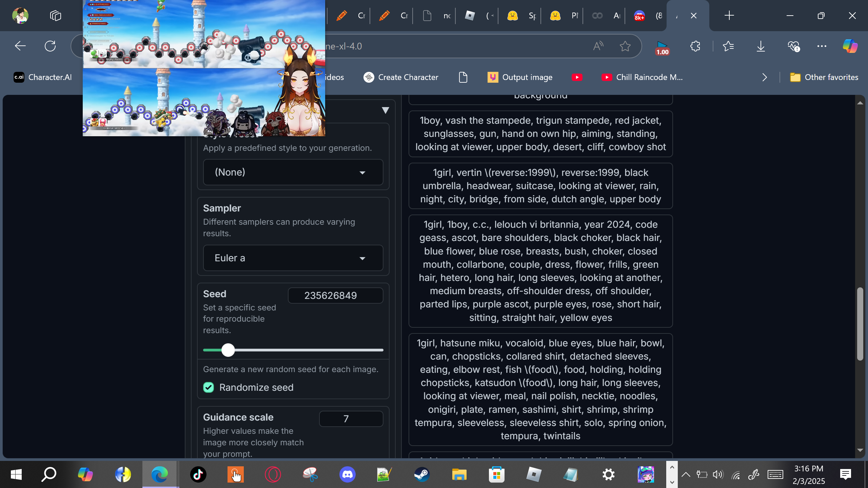The image size is (868, 488).
Task: Select the vertin reverse:1999 example prompt
Action: [541, 186]
